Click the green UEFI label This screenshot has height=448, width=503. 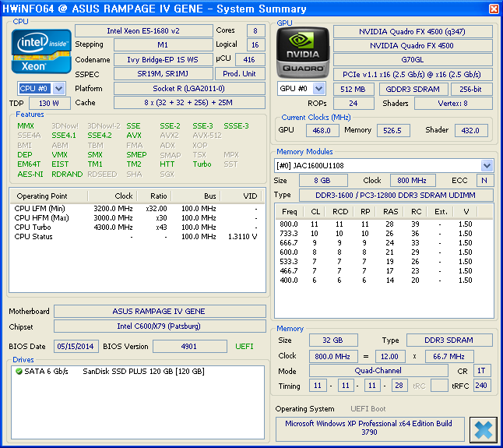[244, 347]
